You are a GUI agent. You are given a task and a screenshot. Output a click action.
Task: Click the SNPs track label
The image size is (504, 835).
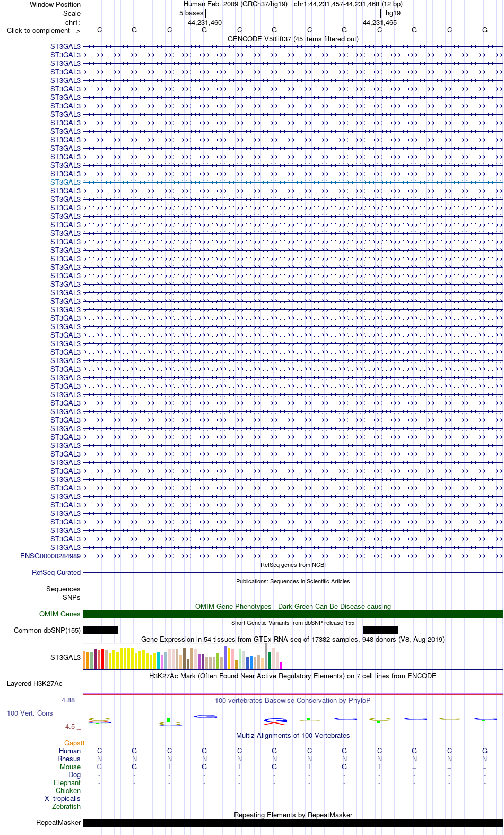pos(71,597)
